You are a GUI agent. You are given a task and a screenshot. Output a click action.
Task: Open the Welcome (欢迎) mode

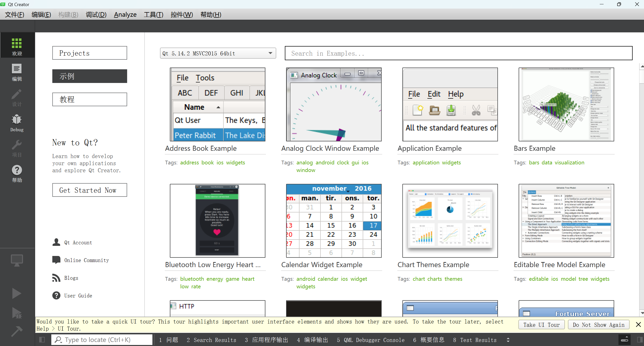17,46
